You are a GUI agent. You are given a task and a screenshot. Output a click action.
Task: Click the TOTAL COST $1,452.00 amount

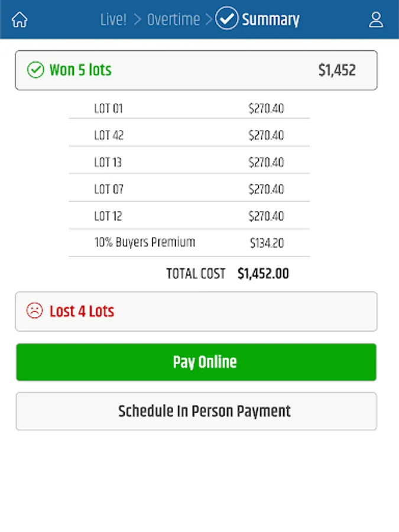263,274
